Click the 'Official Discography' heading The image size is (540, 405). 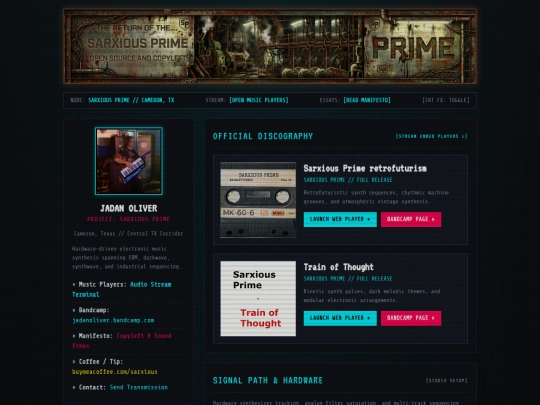pos(263,136)
